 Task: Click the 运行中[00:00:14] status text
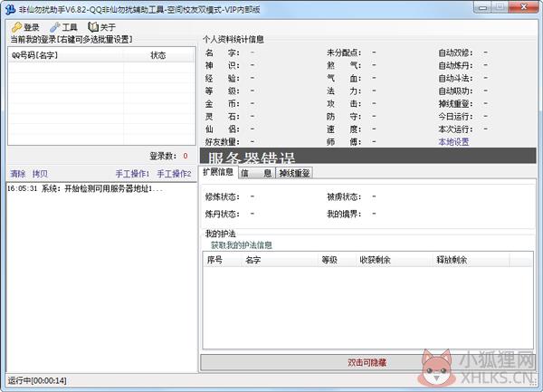[37, 380]
